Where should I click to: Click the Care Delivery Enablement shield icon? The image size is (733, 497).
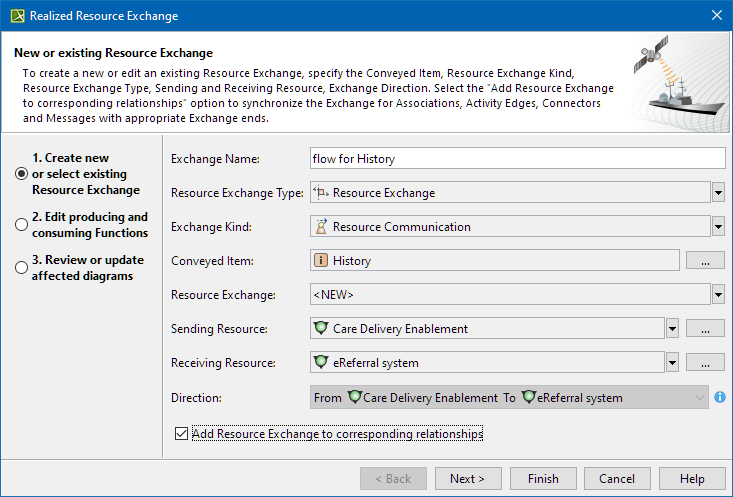click(x=322, y=329)
